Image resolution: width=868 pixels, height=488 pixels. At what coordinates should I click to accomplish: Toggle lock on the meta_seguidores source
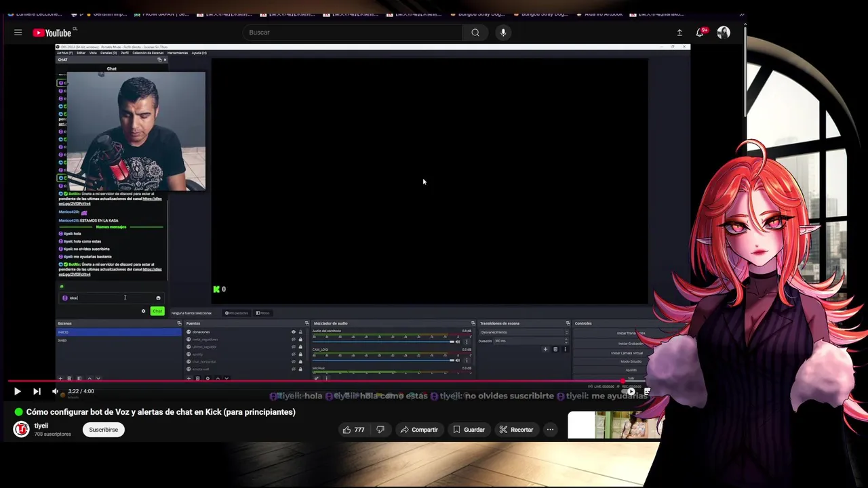(x=300, y=340)
